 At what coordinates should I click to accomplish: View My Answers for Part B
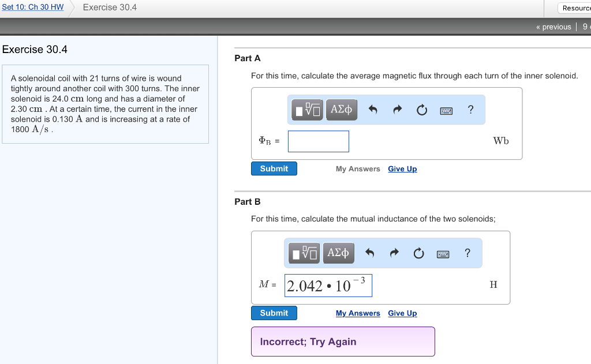[358, 313]
